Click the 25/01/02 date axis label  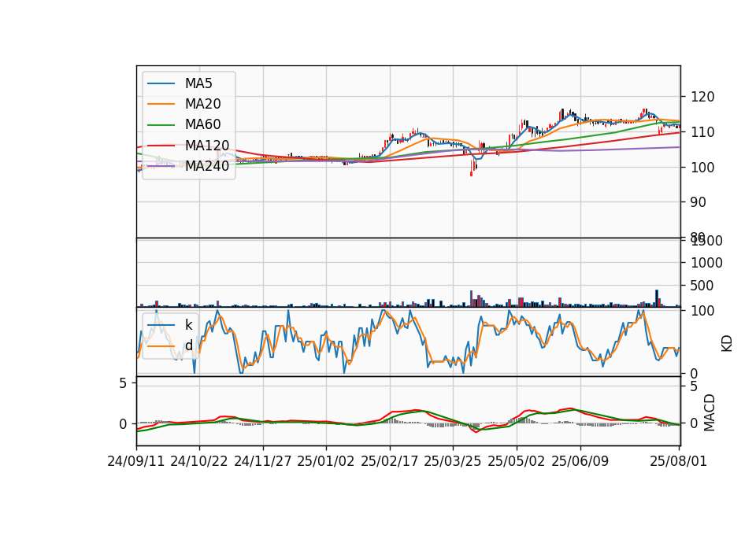326,461
